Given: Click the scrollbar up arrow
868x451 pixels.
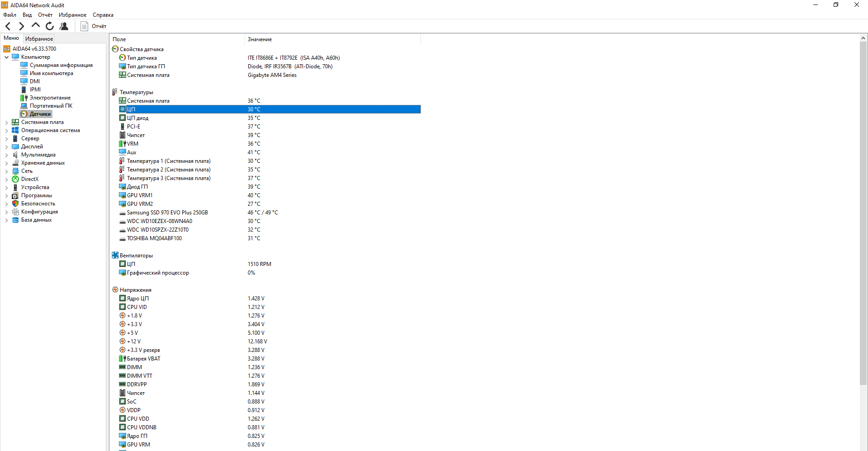Looking at the screenshot, I should pyautogui.click(x=863, y=38).
